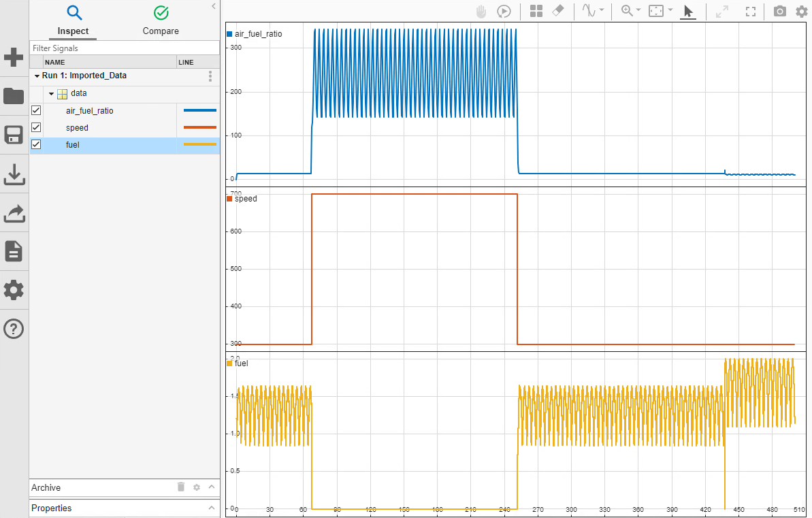Click the LINE column header
Image resolution: width=812 pixels, height=518 pixels.
tap(198, 62)
